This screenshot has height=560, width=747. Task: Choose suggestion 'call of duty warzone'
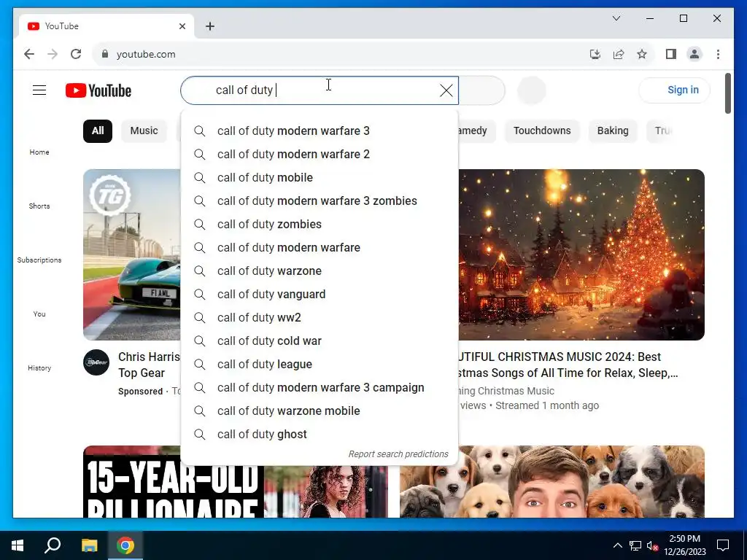pyautogui.click(x=320, y=271)
